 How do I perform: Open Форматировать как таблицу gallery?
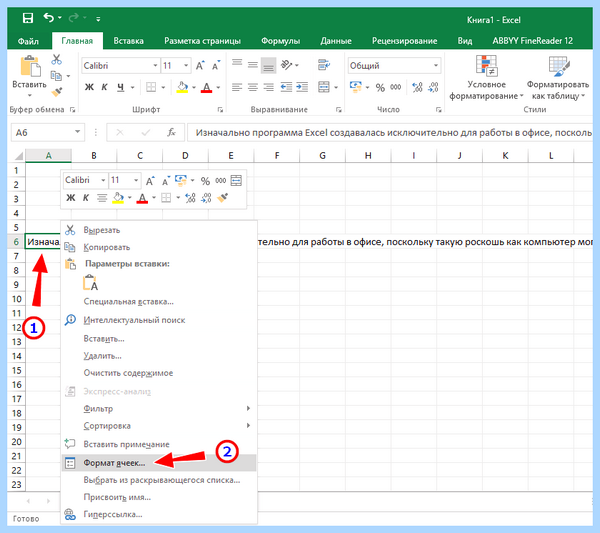tap(558, 78)
